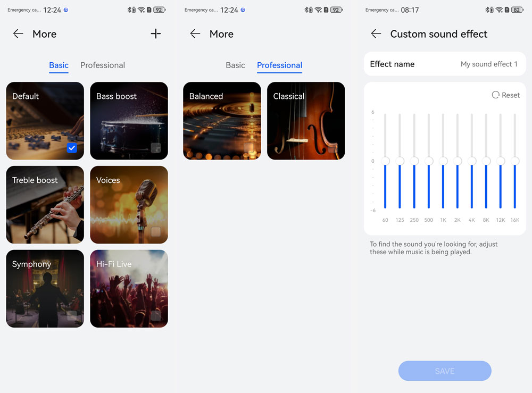Screen dimensions: 532x393
Task: Choose the Treble boost flute thumbnail
Action: [x=45, y=205]
